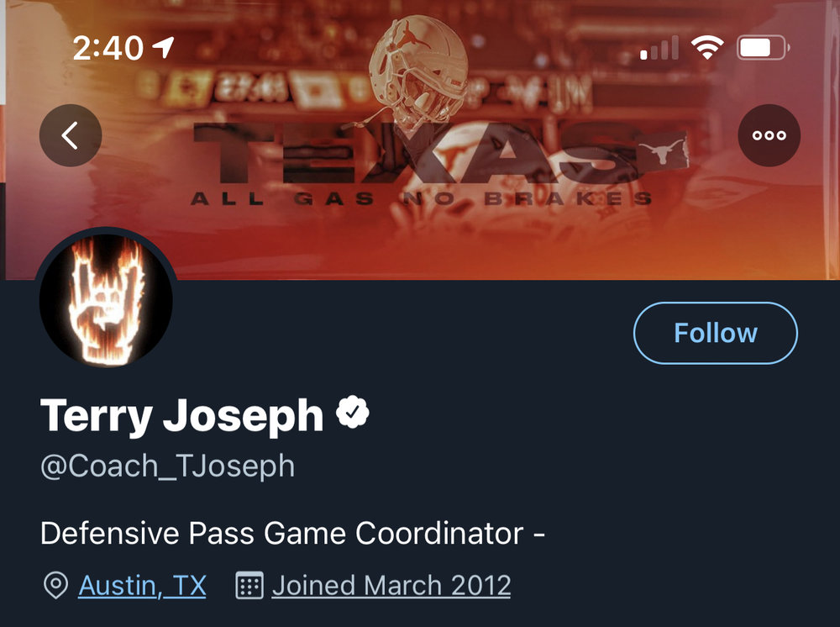
Task: Tap the battery indicator icon
Action: [761, 49]
